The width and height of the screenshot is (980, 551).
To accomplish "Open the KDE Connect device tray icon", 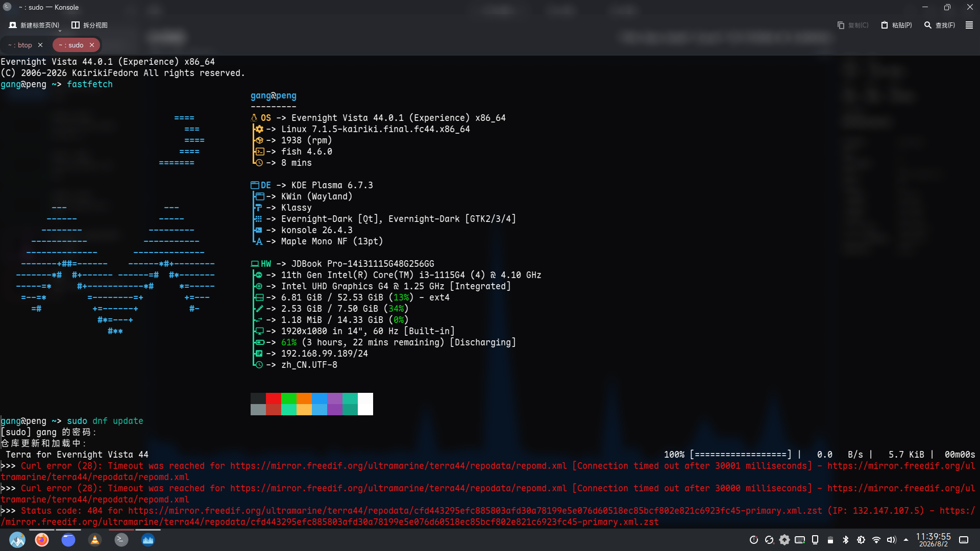I will (815, 540).
